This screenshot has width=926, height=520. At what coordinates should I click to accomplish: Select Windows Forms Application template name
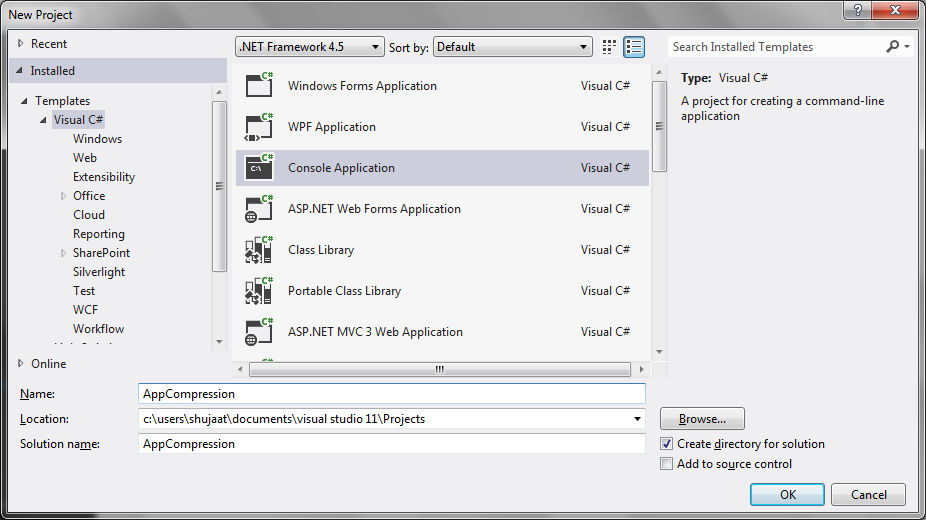tap(363, 86)
